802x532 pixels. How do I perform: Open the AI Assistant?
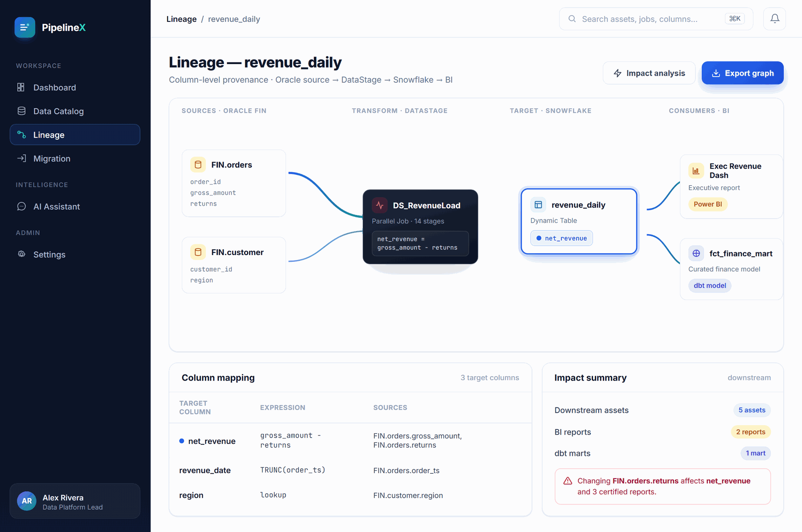coord(75,207)
